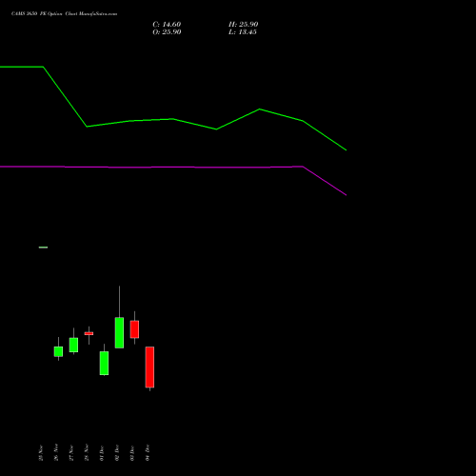Select the red candle right of the tallest green candle
The width and height of the screenshot is (476, 476).
(x=134, y=329)
